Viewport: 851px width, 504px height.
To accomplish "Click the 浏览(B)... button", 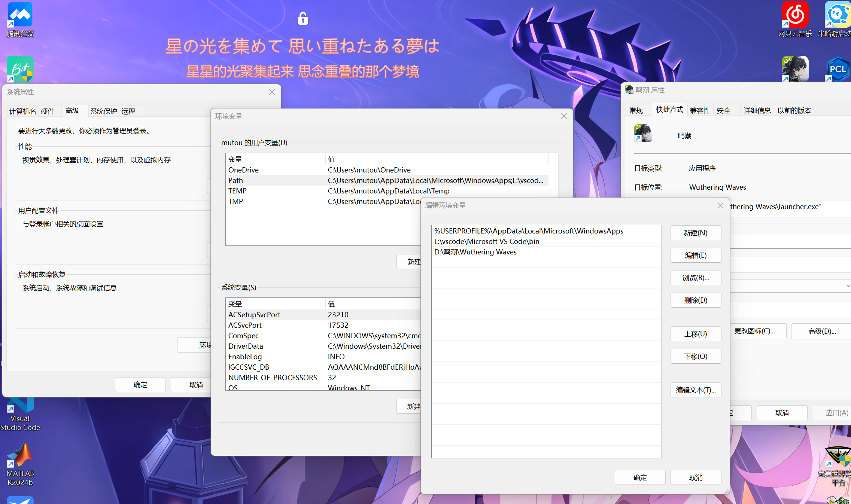I will (695, 278).
